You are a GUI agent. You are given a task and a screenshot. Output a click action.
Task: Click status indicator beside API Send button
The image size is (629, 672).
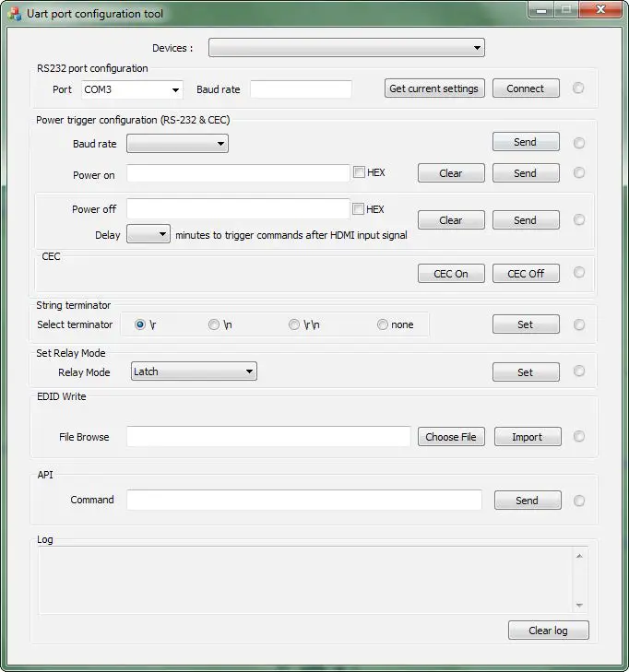[579, 501]
